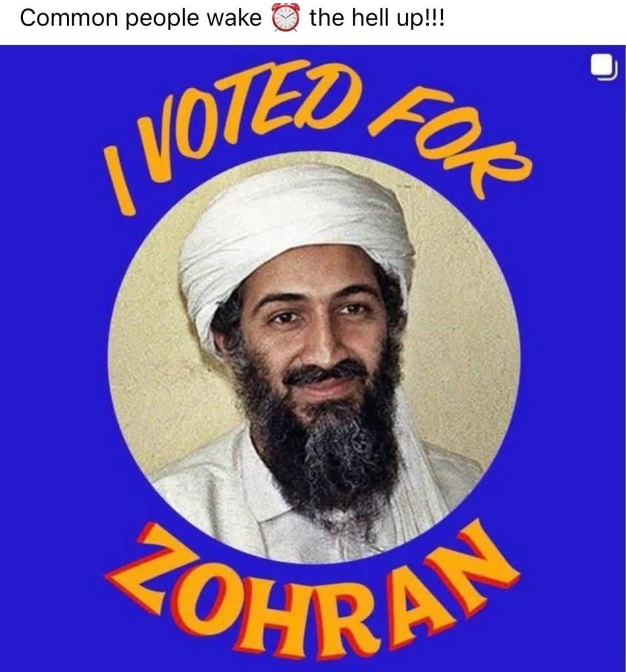
Task: Click the orange "ZOHRAN" lettering
Action: [x=312, y=591]
